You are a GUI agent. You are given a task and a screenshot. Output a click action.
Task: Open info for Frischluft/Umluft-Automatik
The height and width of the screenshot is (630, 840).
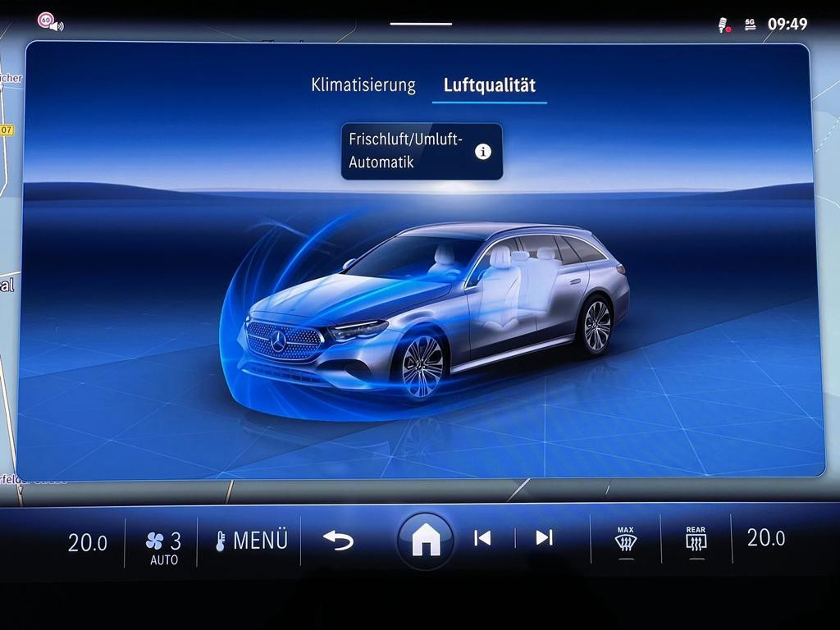482,152
